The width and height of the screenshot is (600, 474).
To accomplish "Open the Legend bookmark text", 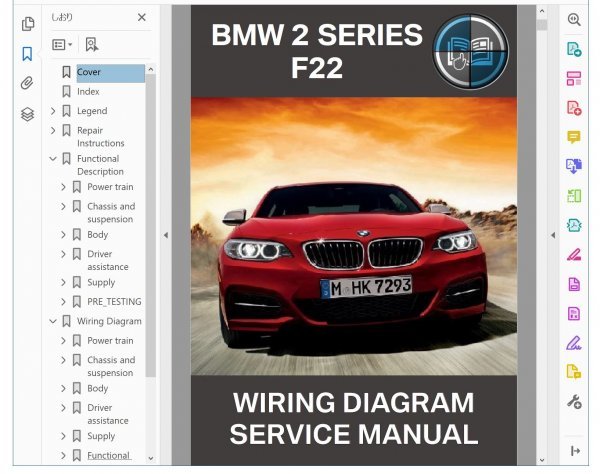I will point(92,111).
